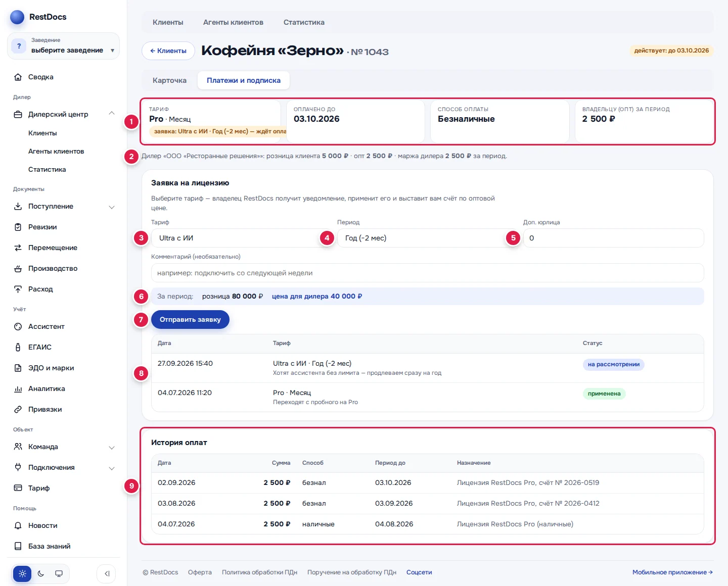Select the Платежи и подписка tab
The height and width of the screenshot is (586, 728).
tap(244, 81)
